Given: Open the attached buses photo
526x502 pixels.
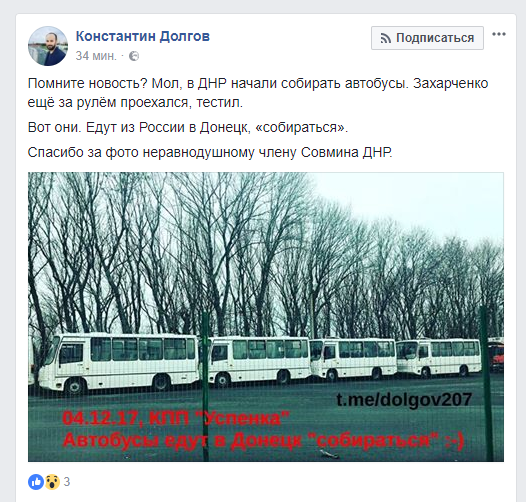Looking at the screenshot, I should coord(266,317).
